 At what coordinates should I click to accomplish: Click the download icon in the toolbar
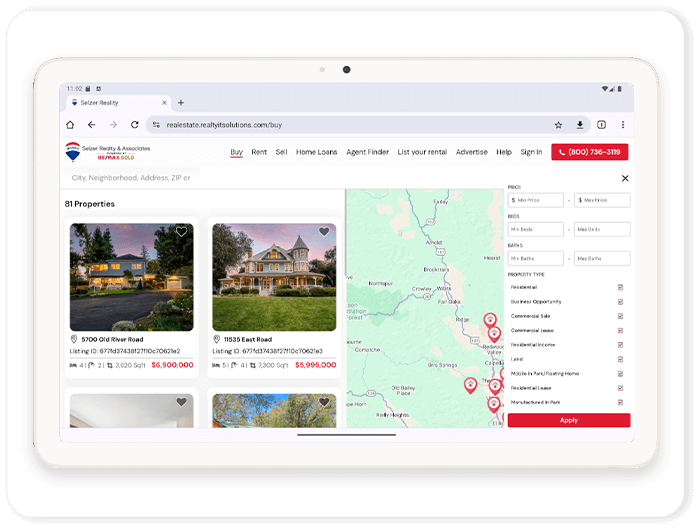point(579,125)
